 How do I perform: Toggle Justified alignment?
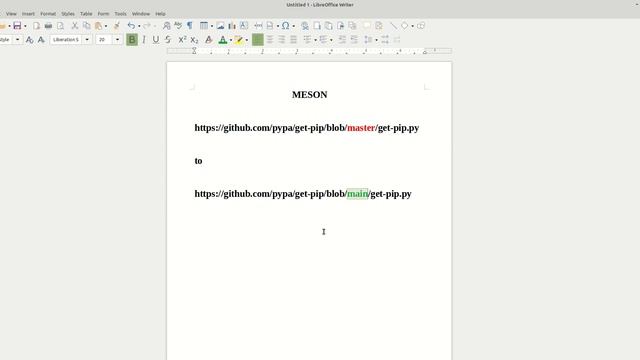coord(293,40)
